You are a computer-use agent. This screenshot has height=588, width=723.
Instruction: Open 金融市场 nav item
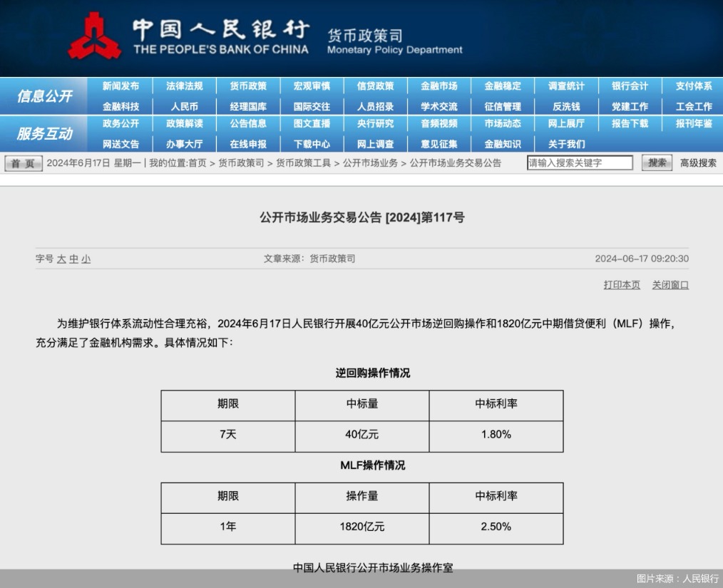click(439, 86)
